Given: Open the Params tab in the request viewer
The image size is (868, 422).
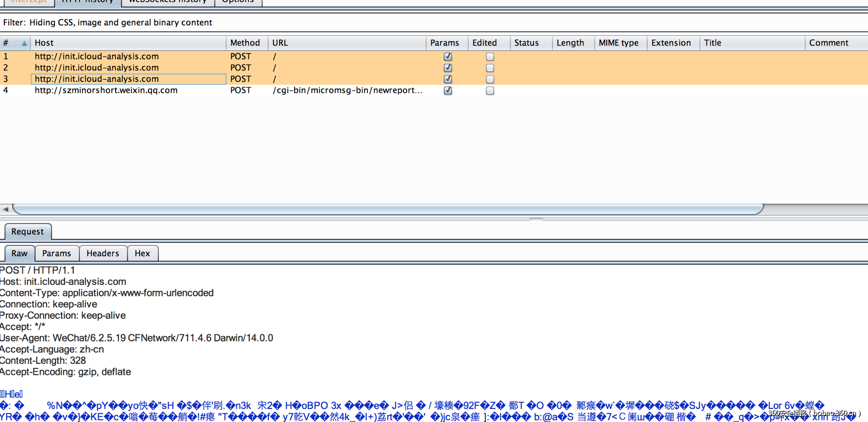Looking at the screenshot, I should tap(57, 253).
